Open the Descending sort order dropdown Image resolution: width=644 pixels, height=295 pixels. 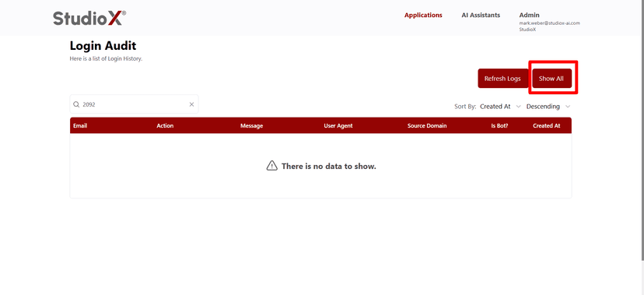(x=548, y=107)
